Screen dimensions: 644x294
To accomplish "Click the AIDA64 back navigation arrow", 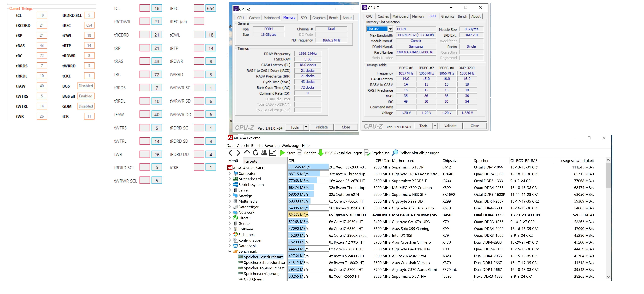I will coord(230,153).
